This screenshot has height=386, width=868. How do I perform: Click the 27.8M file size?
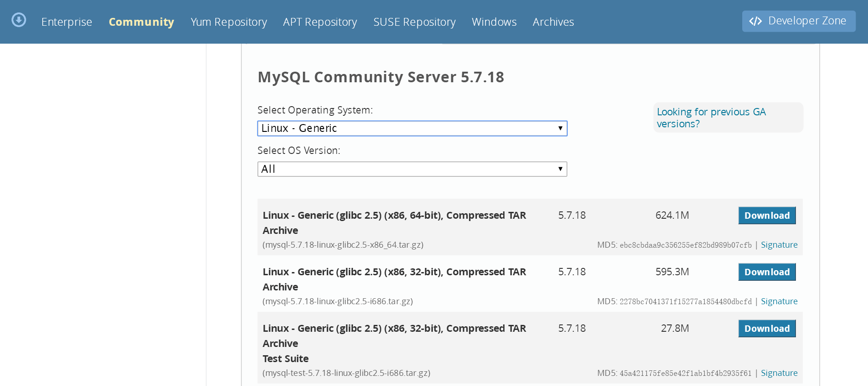[675, 329]
